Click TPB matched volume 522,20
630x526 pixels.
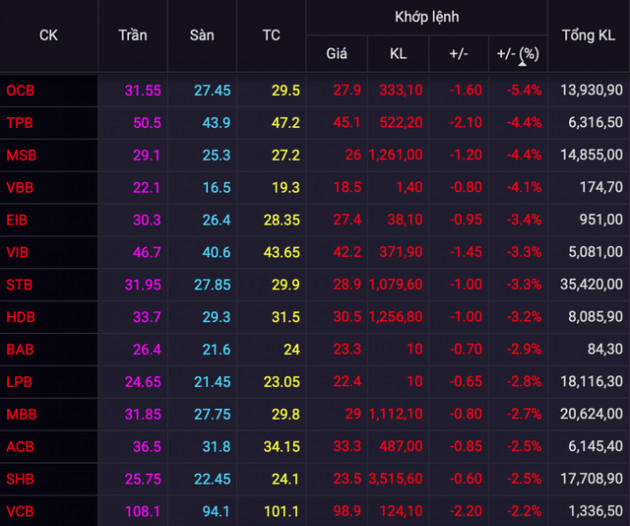coord(401,122)
